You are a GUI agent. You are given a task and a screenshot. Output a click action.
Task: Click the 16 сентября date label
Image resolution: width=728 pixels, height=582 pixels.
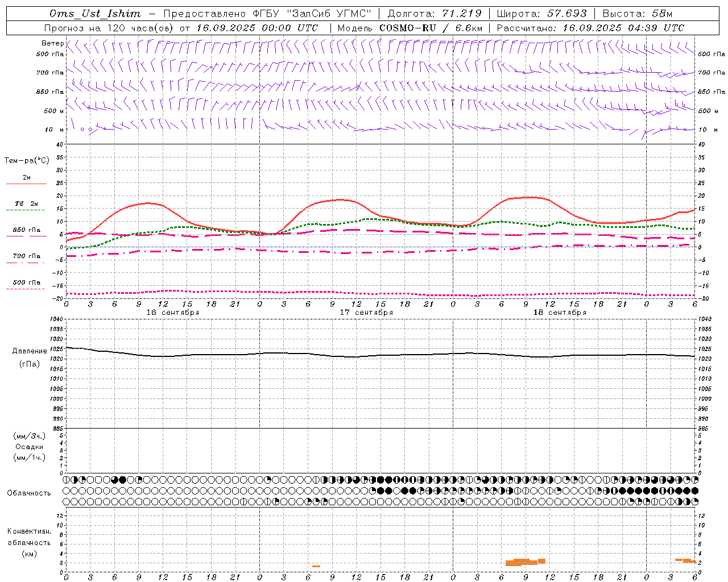pos(172,313)
